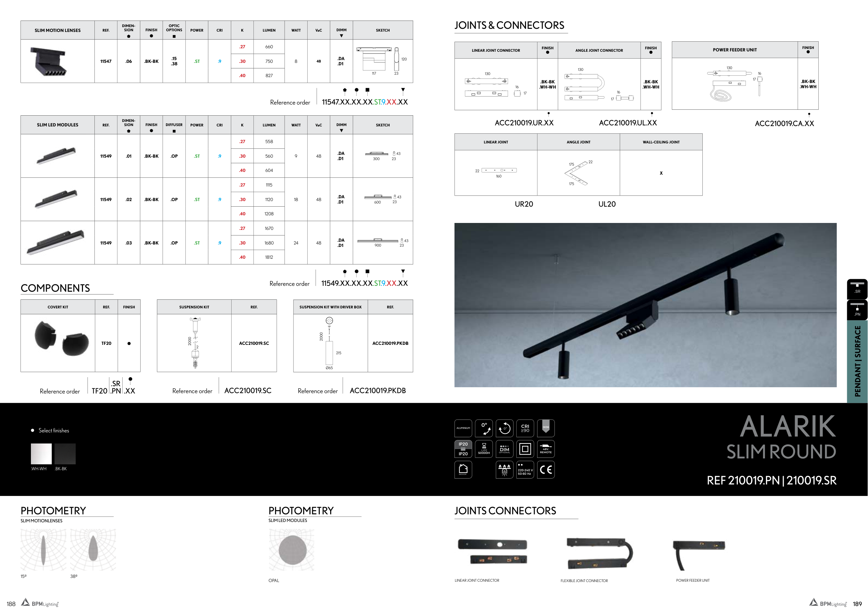This screenshot has height=614, width=868.
Task: Click the ACC210019.PKDB reference order code
Action: (377, 391)
